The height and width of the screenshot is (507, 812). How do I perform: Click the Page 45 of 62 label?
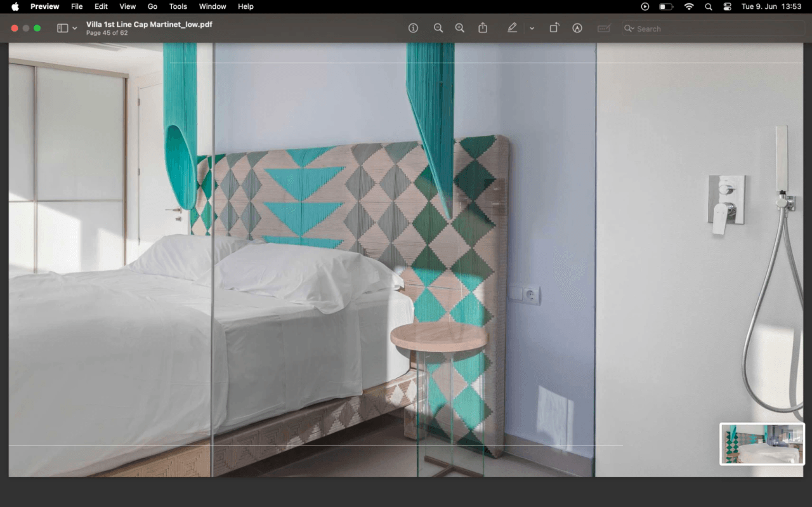(107, 33)
